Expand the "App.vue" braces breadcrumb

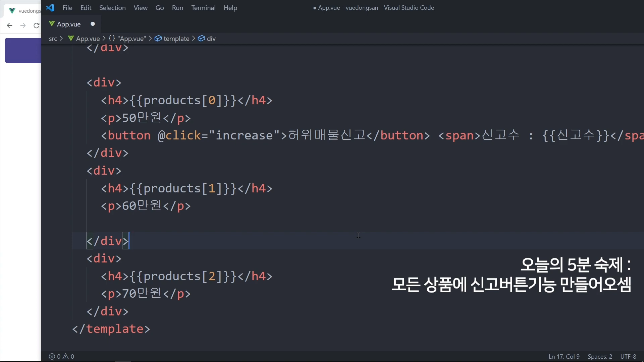coord(127,39)
